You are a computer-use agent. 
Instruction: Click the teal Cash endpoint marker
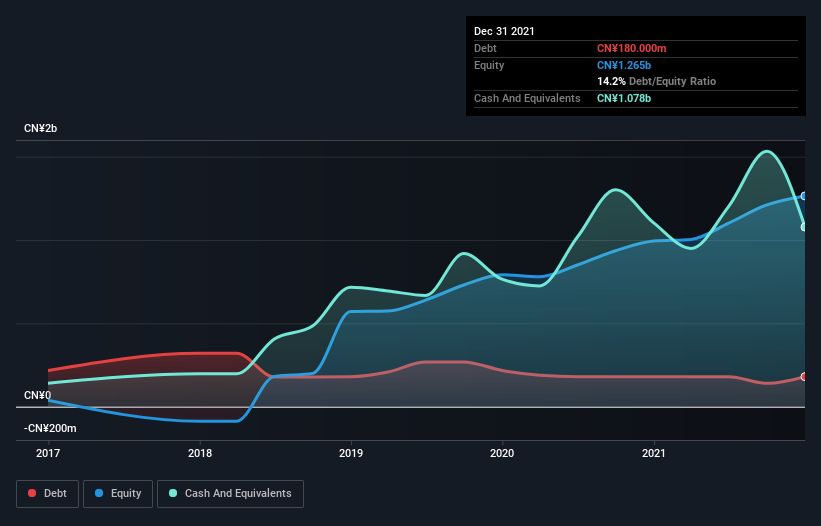(x=804, y=227)
